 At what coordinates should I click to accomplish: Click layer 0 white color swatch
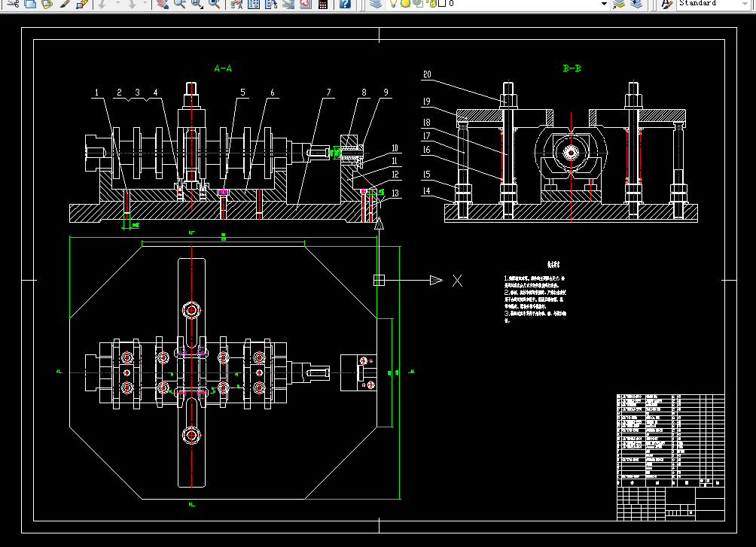[x=441, y=4]
